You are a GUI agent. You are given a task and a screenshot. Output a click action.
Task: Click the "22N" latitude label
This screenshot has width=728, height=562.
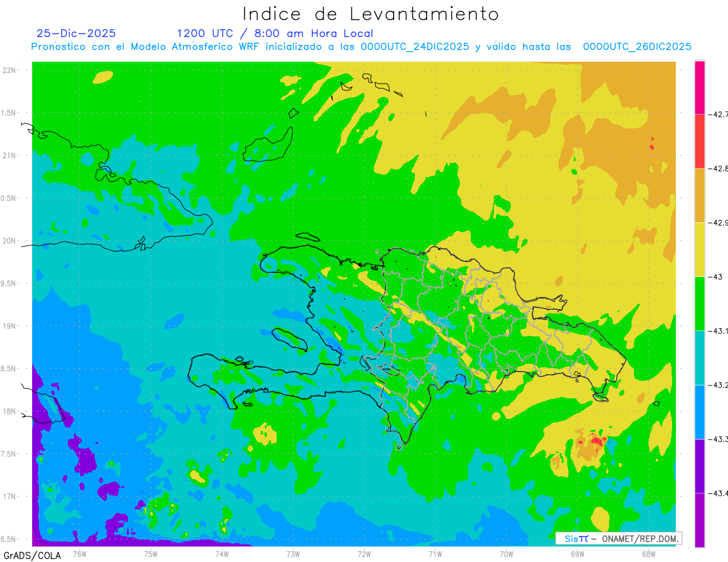pyautogui.click(x=10, y=70)
